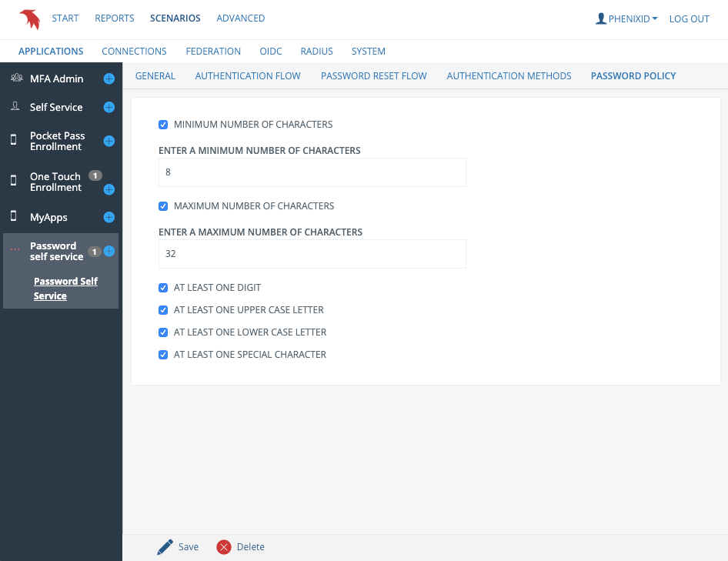The width and height of the screenshot is (728, 561).
Task: Click the plus icon next to Self Service
Action: [109, 107]
